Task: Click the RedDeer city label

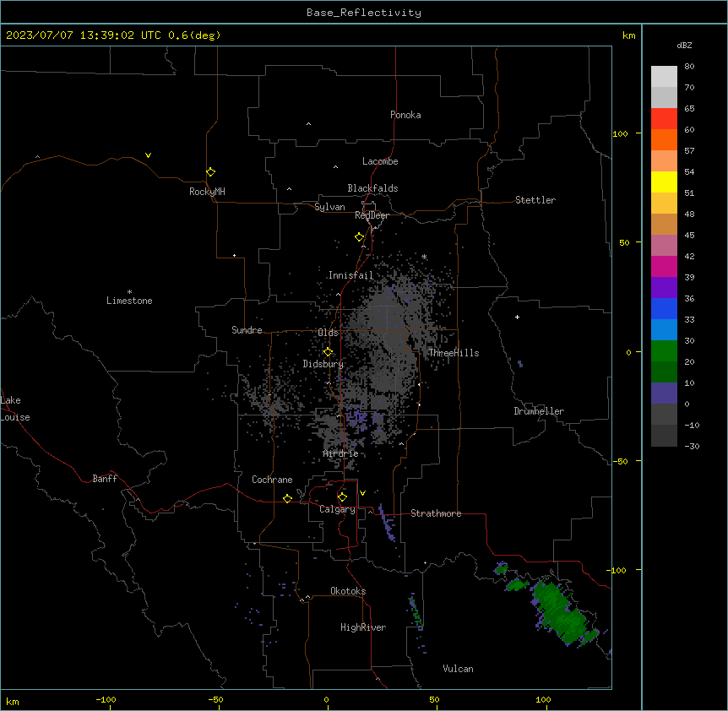Action: click(x=372, y=215)
